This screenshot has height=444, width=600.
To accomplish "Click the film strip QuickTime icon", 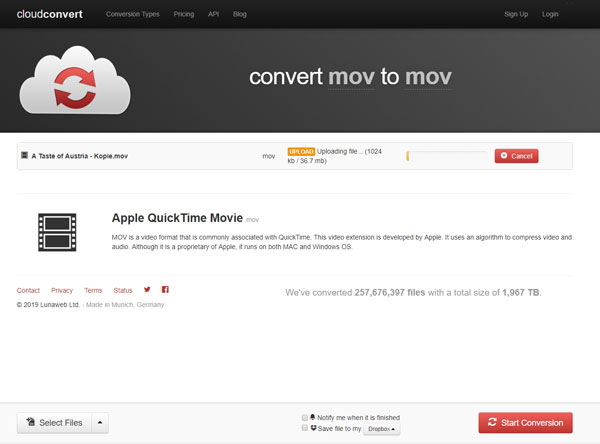I will [x=57, y=232].
